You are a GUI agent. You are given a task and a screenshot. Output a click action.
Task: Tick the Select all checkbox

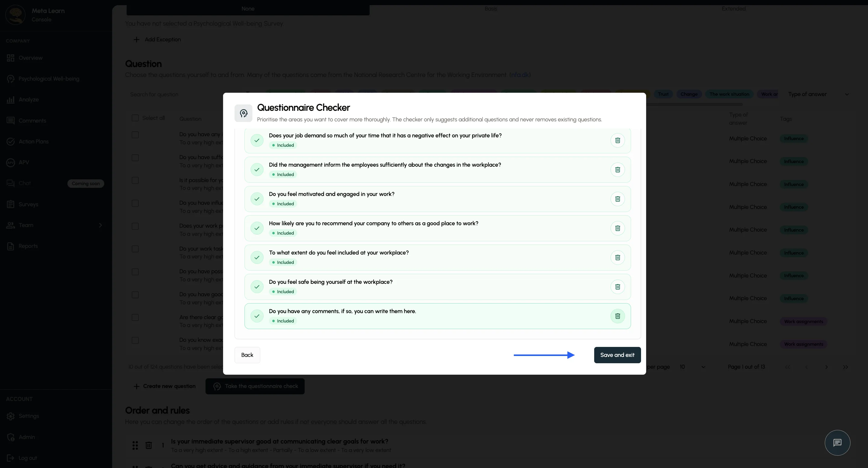135,118
